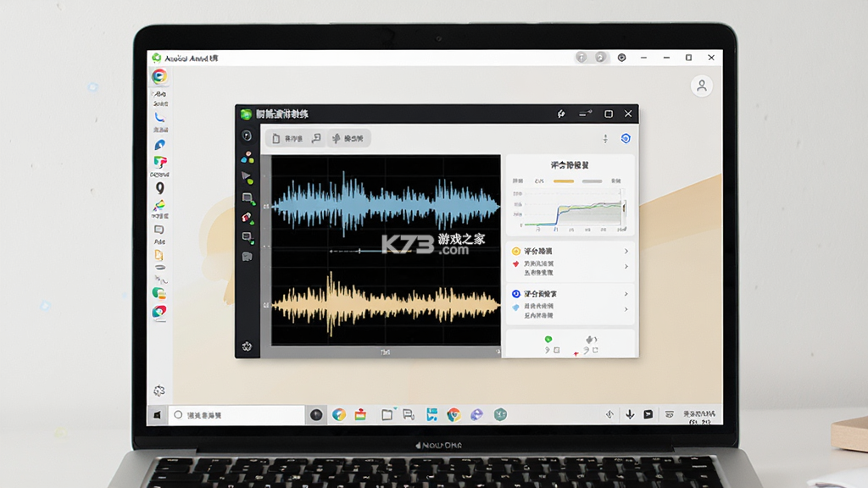This screenshot has width=868, height=488.
Task: Click the green icon in the bottom right card
Action: tap(548, 339)
